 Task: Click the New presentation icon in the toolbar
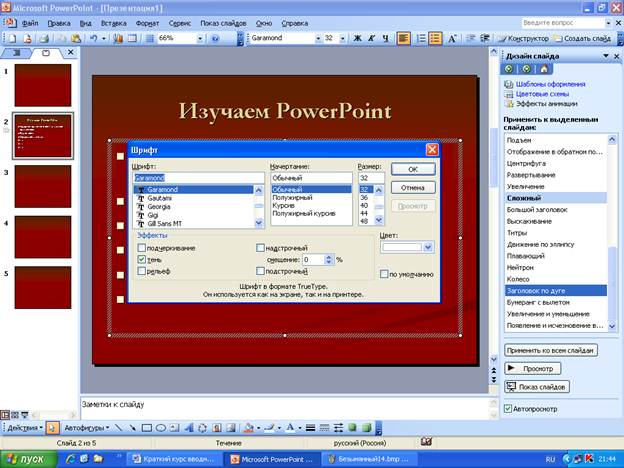click(x=12, y=38)
